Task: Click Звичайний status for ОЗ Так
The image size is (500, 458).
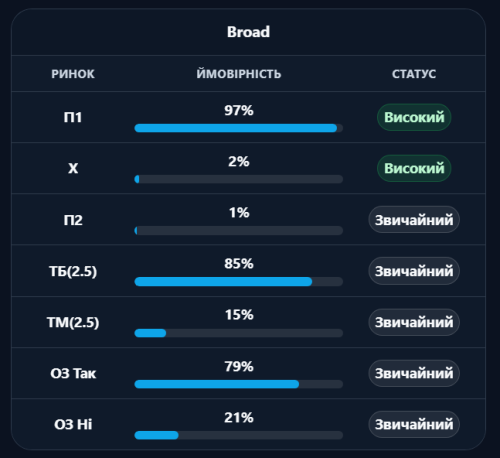Action: click(414, 373)
